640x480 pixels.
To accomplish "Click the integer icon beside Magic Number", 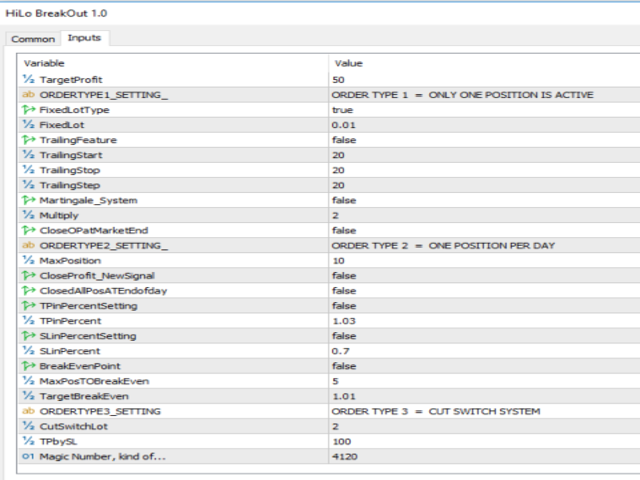I will tap(28, 456).
